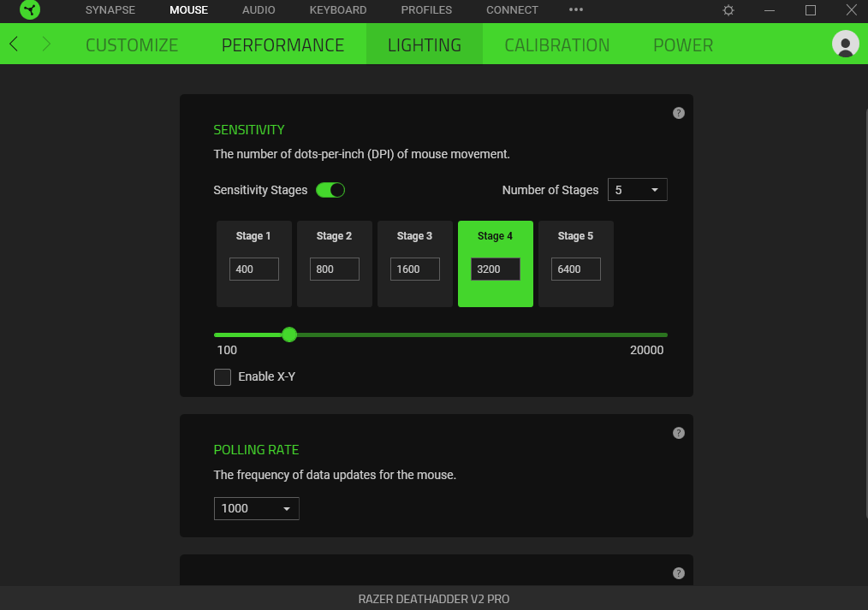Expand the Number of Stages dropdown
The width and height of the screenshot is (868, 610).
click(x=637, y=190)
